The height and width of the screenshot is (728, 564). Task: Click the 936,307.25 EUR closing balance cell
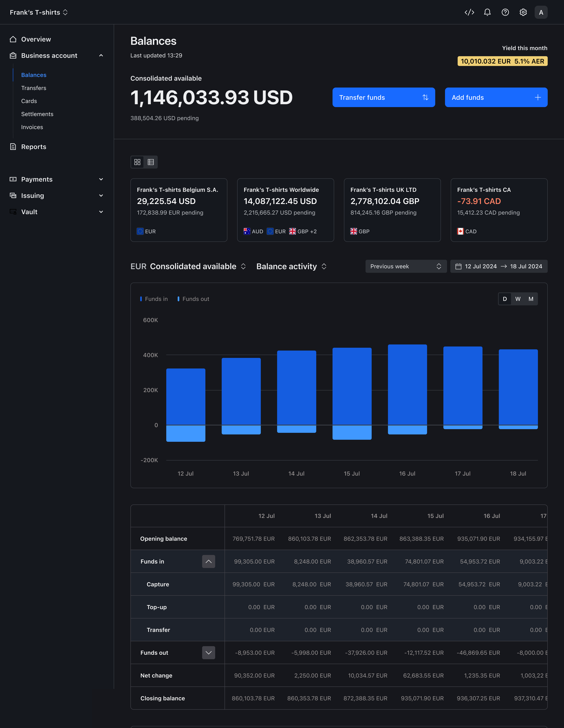tap(478, 698)
